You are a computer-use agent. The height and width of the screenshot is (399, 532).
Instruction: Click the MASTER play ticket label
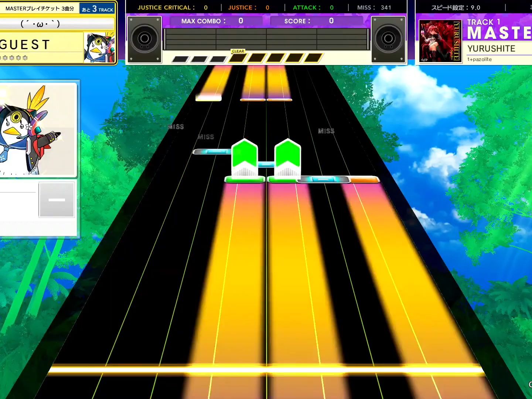tap(40, 8)
